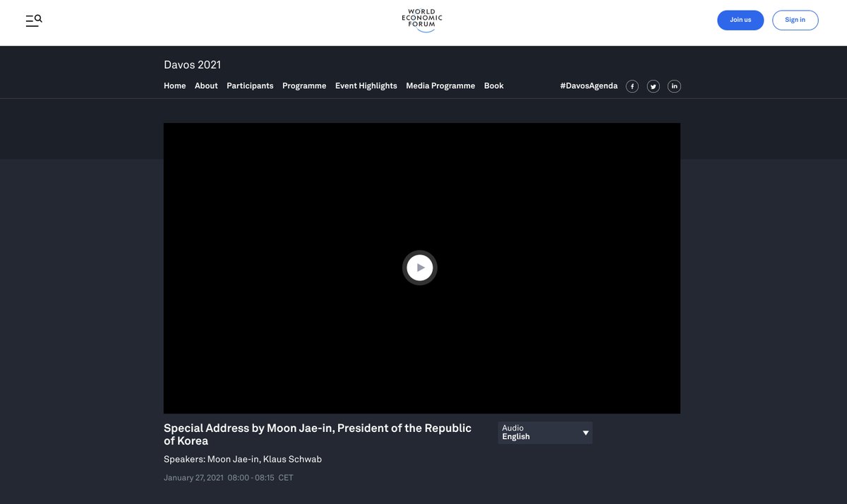This screenshot has width=847, height=504.
Task: Open the Programme menu item
Action: pyautogui.click(x=304, y=85)
